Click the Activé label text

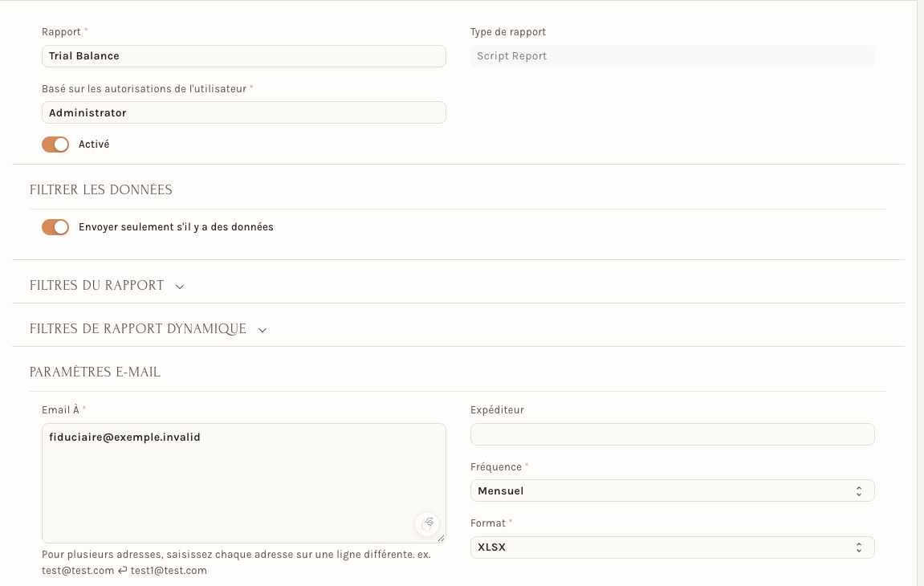click(94, 144)
